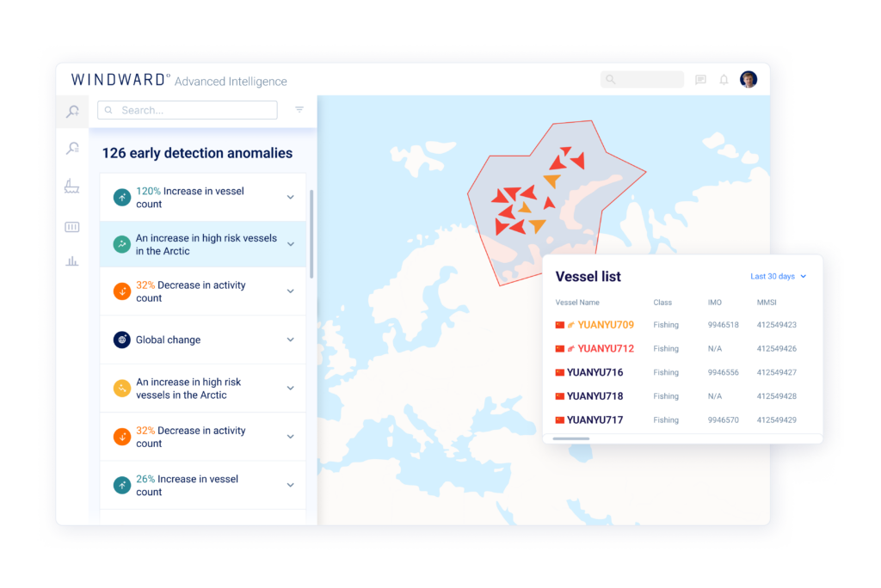Viewport: 881px width, 588px height.
Task: Open the container tracking sidebar icon
Action: pyautogui.click(x=73, y=227)
